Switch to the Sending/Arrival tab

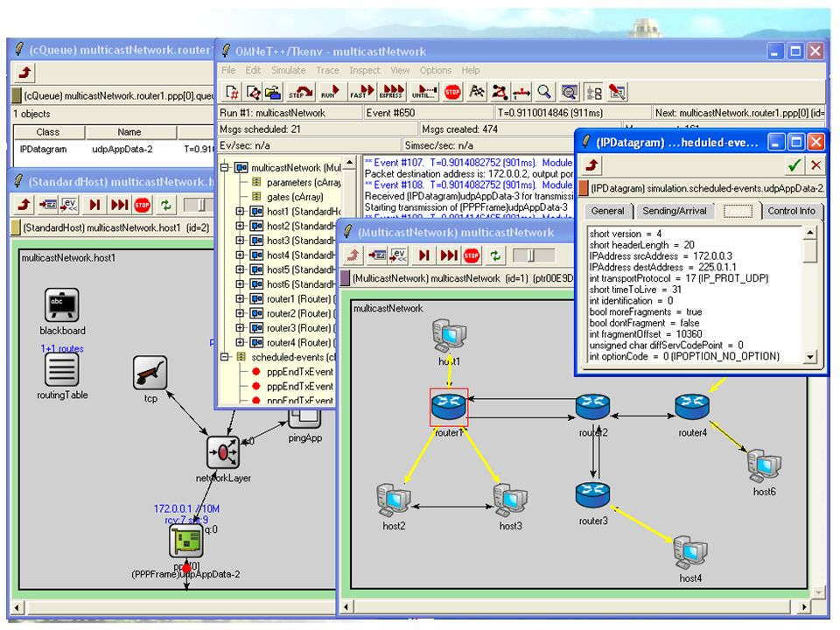[675, 211]
